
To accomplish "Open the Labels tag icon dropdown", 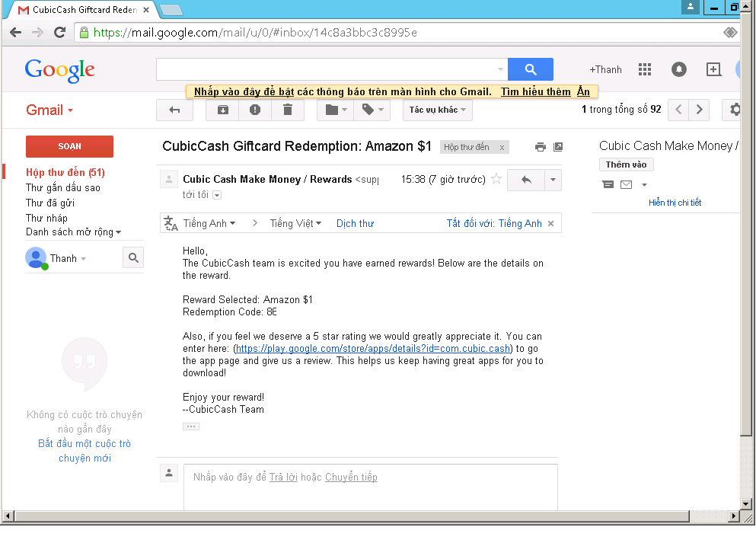I will tap(372, 110).
